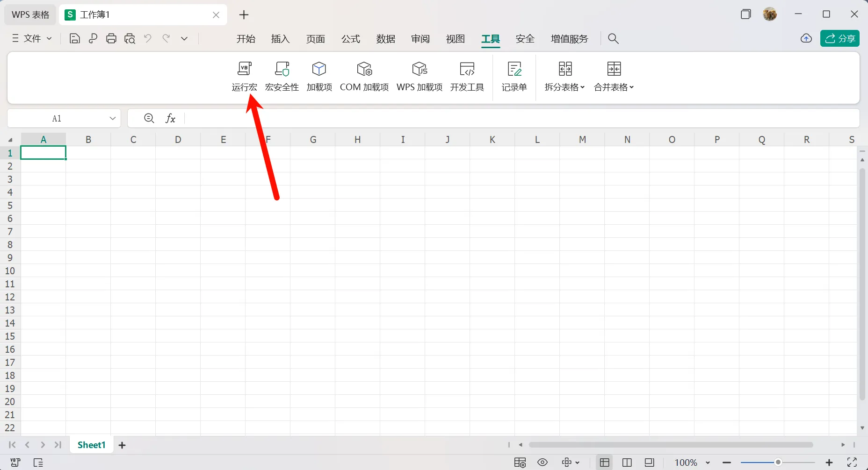Expand the A1 name box dropdown
Viewport: 868px width, 470px height.
112,118
